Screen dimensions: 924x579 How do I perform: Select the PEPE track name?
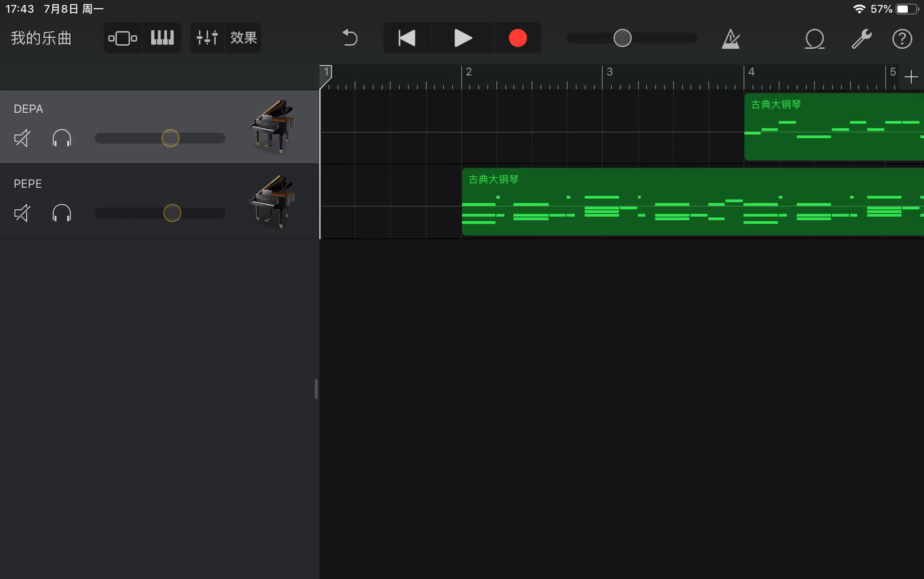(x=28, y=184)
